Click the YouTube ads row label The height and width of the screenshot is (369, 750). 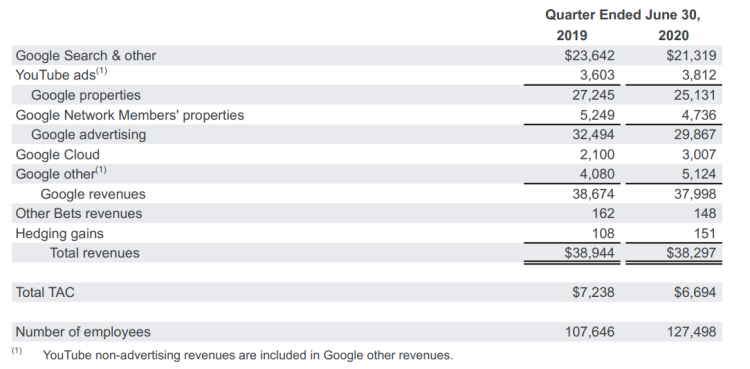[x=62, y=75]
